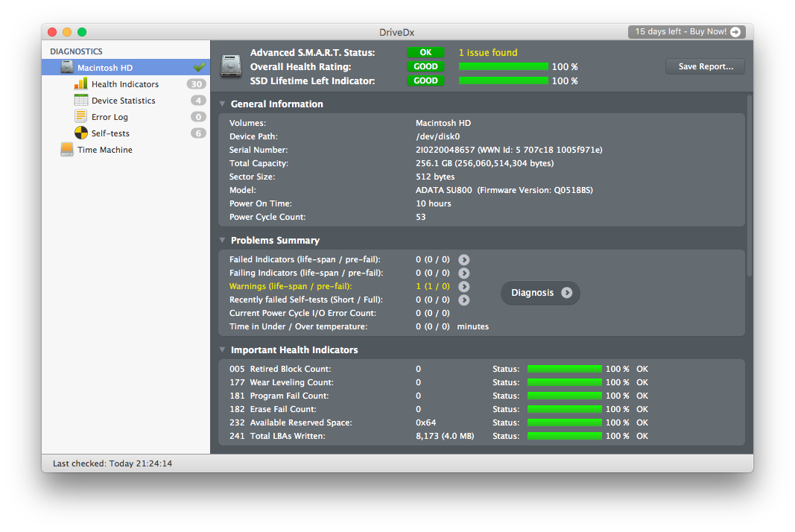Click the Erase Fail Count status bar
The image size is (795, 532).
[x=565, y=409]
